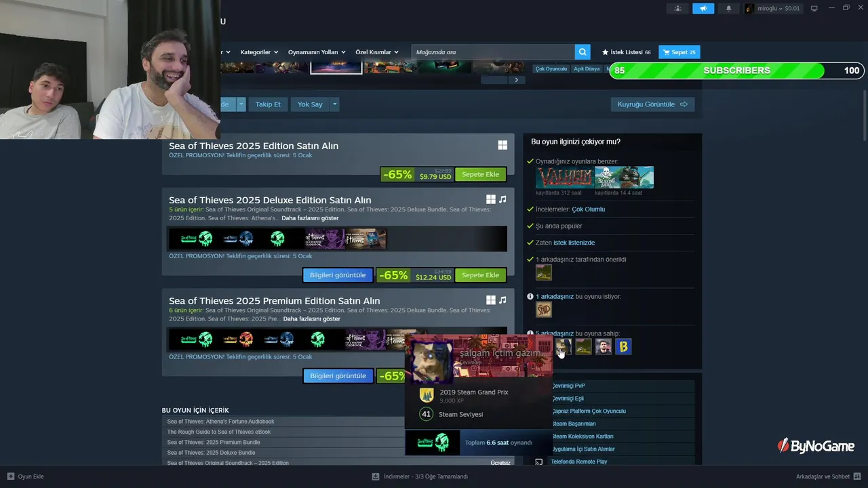Image resolution: width=868 pixels, height=488 pixels.
Task: Click the blue megaphone announcements icon
Action: tap(703, 8)
